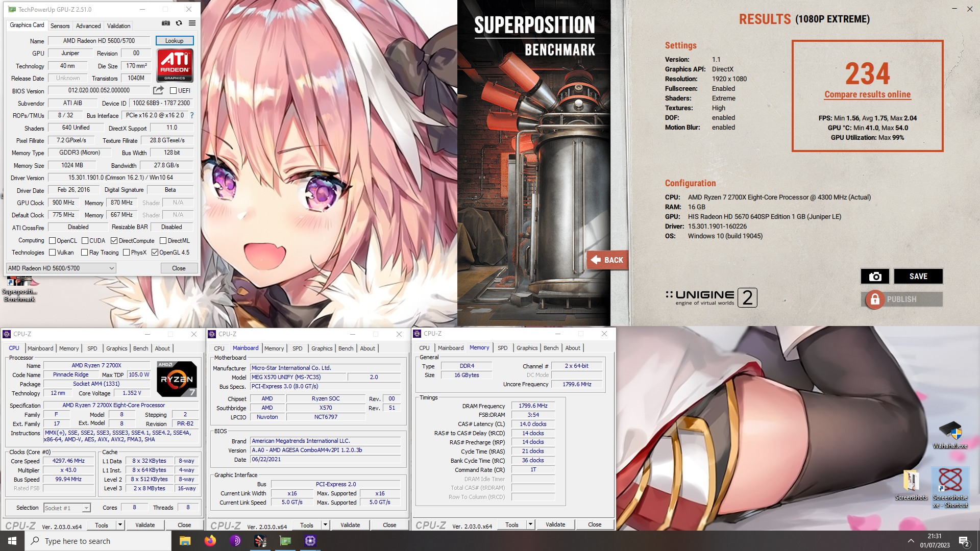Switch to GPU-Z Sensors tab
Viewport: 980px width, 551px height.
point(60,26)
